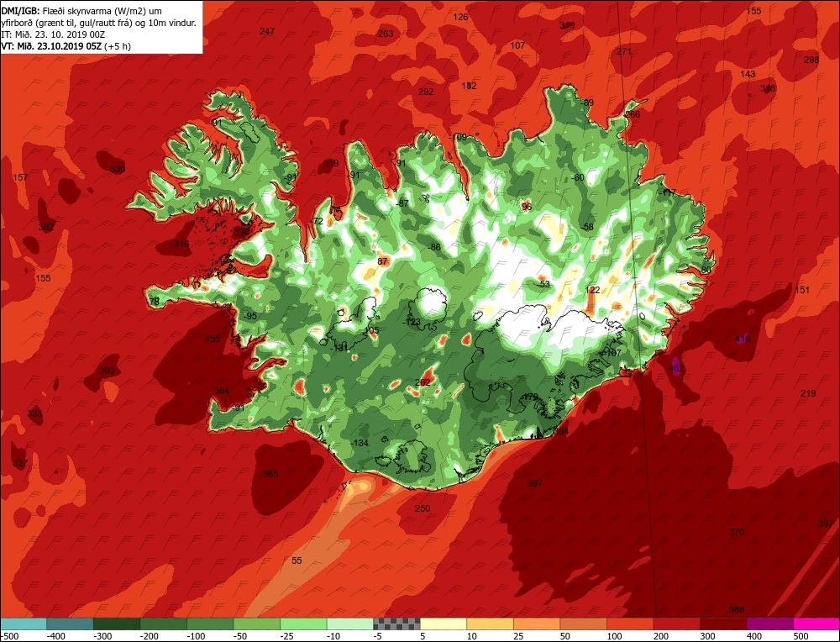Click the purple 400 to 500 legend swatch
The width and height of the screenshot is (840, 642).
769,624
